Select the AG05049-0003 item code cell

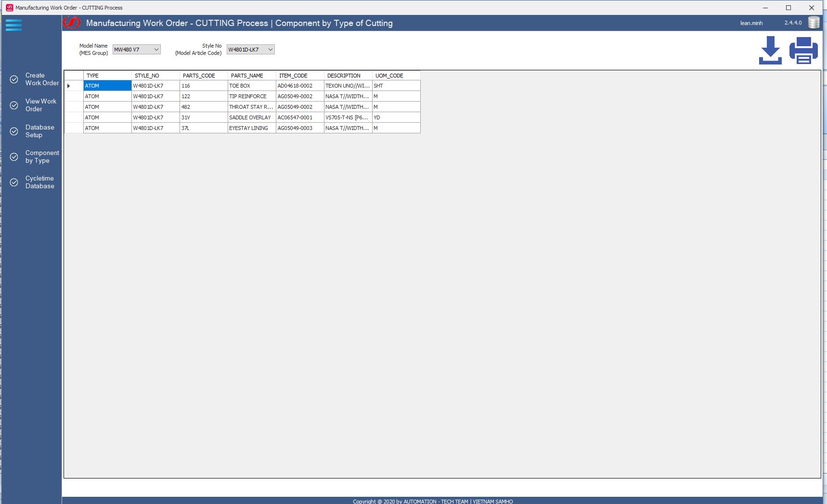[299, 128]
